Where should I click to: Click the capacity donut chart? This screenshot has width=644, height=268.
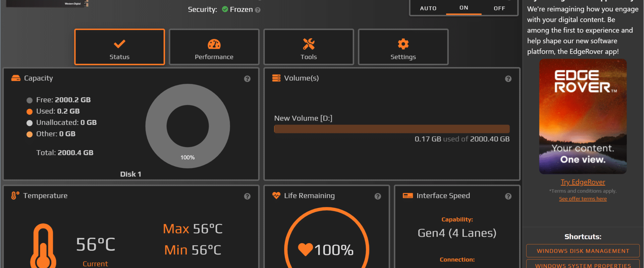[x=187, y=126]
